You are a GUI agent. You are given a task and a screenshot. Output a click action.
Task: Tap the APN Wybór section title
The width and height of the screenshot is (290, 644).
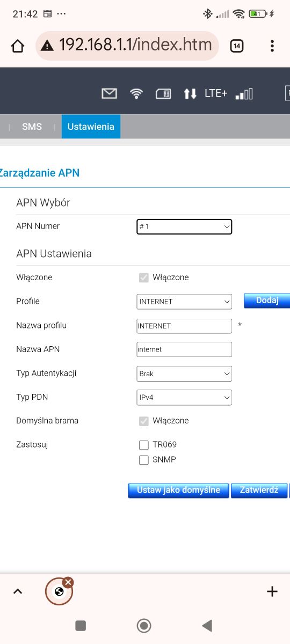coord(44,203)
